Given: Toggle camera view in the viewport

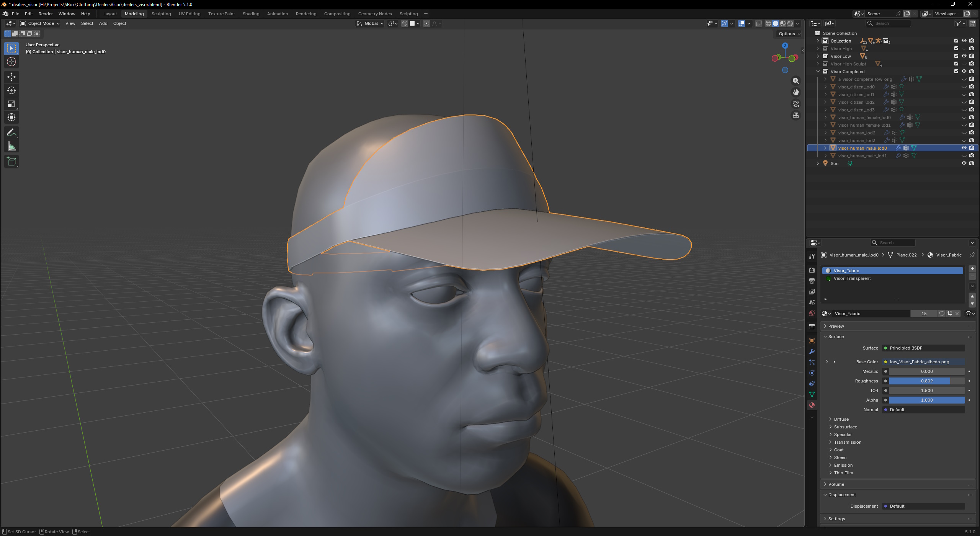Looking at the screenshot, I should (x=796, y=104).
